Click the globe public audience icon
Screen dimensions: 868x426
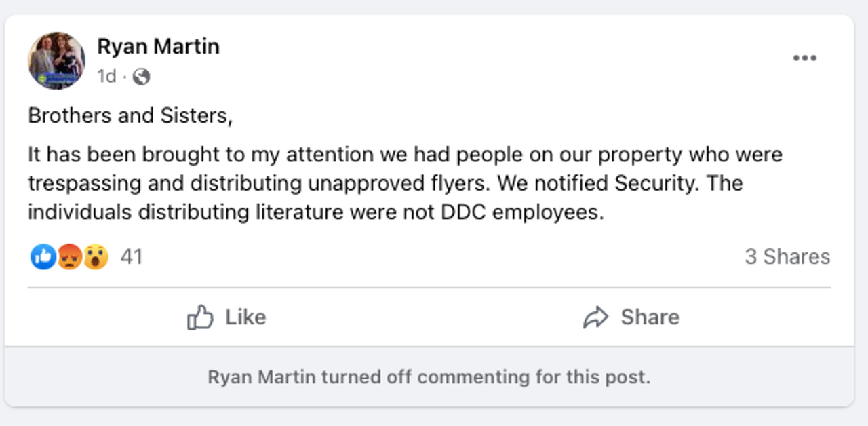pyautogui.click(x=141, y=77)
